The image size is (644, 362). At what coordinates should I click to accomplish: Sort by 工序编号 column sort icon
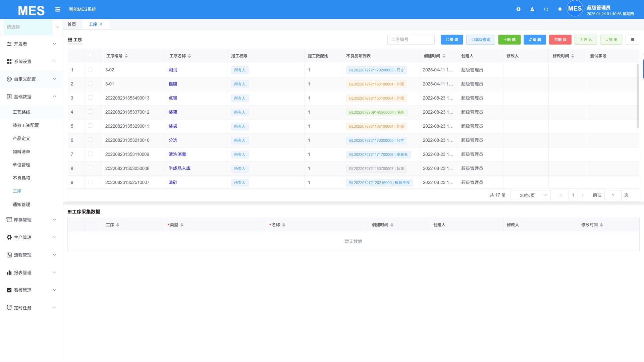point(126,56)
